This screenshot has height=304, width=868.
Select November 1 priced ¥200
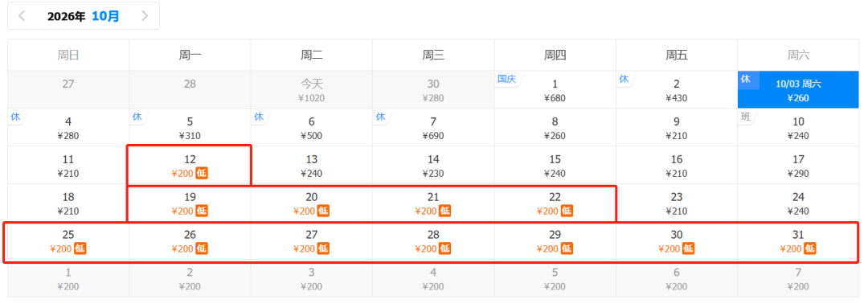pyautogui.click(x=68, y=278)
